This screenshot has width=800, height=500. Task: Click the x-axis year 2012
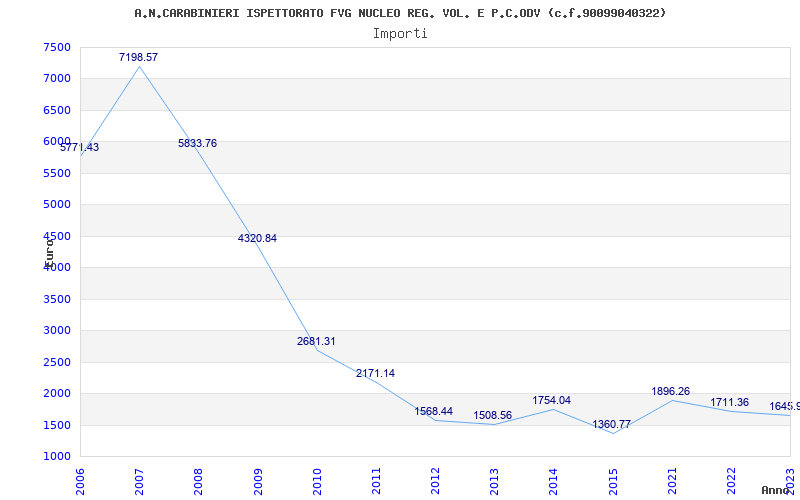pos(435,481)
